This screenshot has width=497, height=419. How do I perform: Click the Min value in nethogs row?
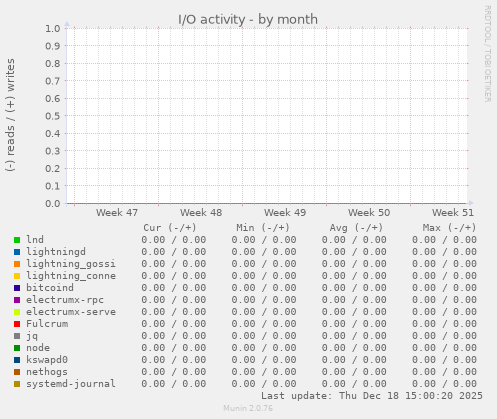[264, 372]
